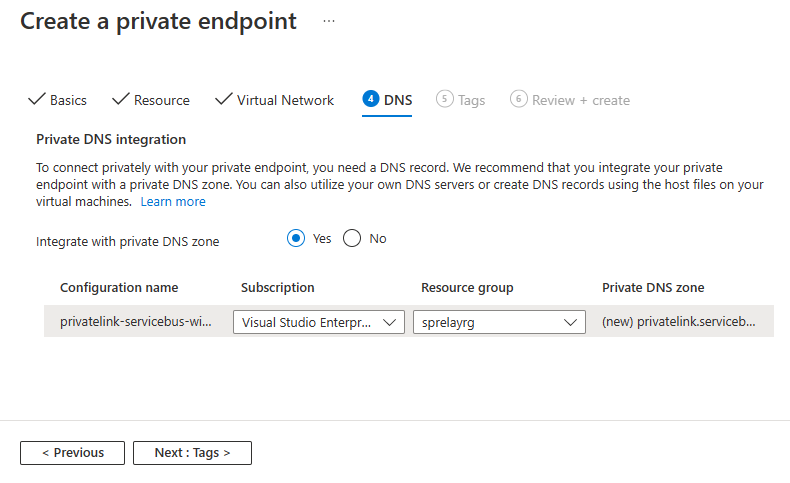Open the Subscription dropdown

point(318,322)
